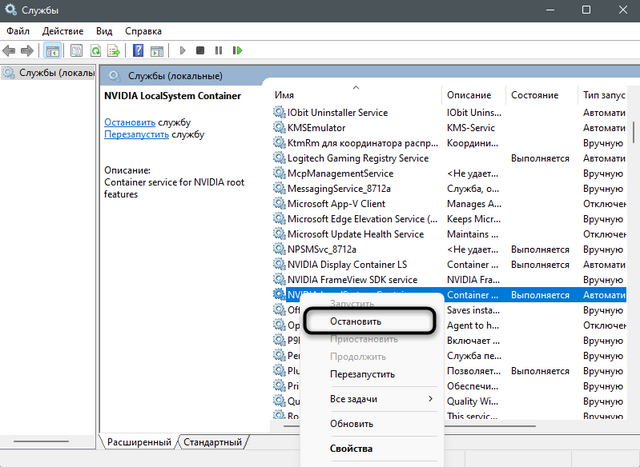Click gear icon of NVIDIA Display Container LS

279,264
